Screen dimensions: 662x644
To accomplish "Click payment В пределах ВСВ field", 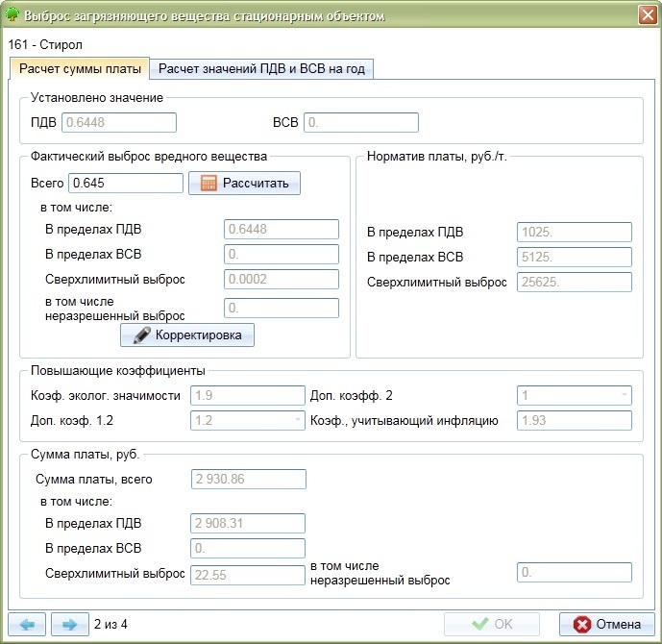I will (x=248, y=548).
